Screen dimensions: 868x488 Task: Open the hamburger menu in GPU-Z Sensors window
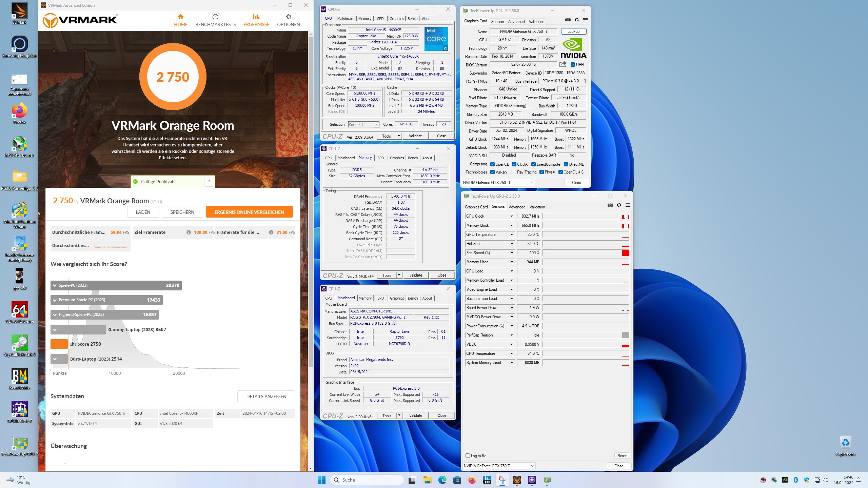pyautogui.click(x=628, y=205)
